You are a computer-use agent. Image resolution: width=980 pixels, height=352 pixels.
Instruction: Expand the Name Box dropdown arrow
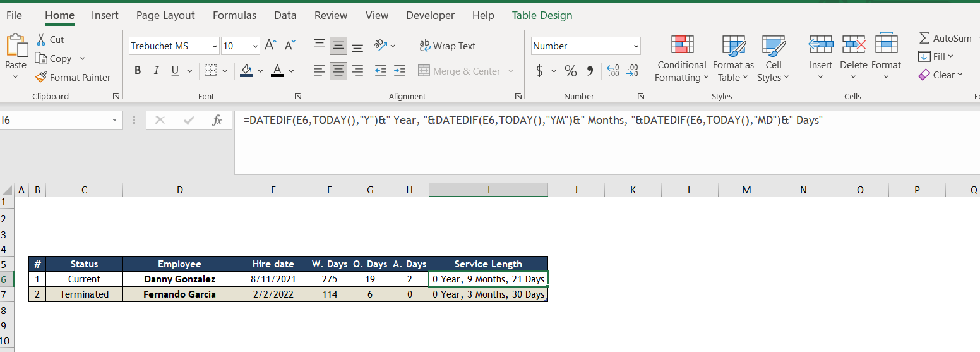(114, 120)
